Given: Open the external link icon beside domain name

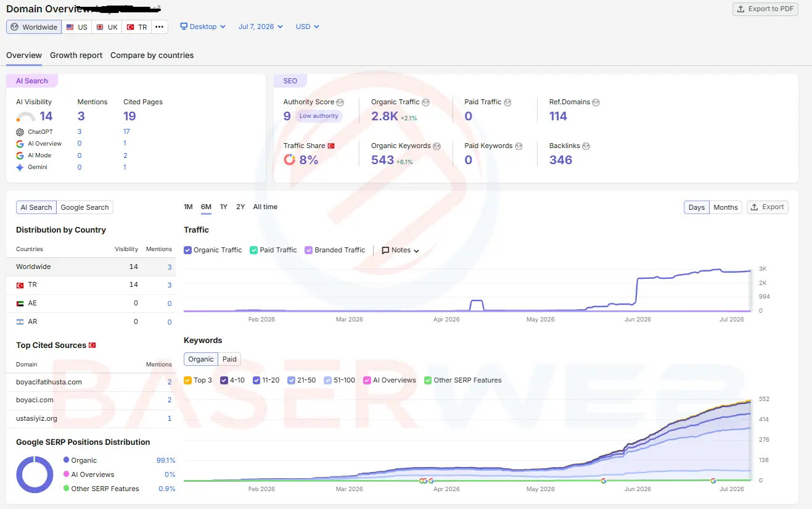Looking at the screenshot, I should coord(157,9).
